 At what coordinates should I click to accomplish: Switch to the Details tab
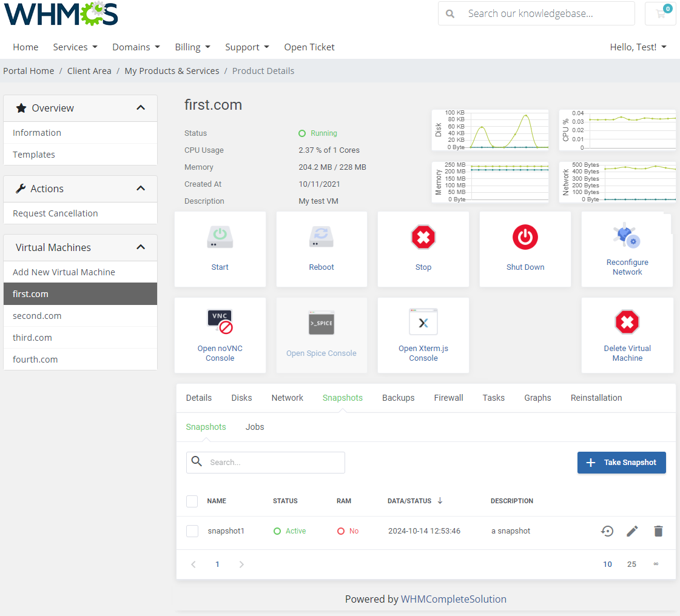click(198, 398)
